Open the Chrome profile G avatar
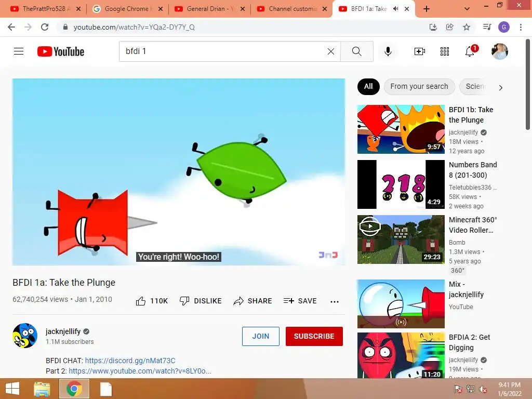 [x=504, y=27]
